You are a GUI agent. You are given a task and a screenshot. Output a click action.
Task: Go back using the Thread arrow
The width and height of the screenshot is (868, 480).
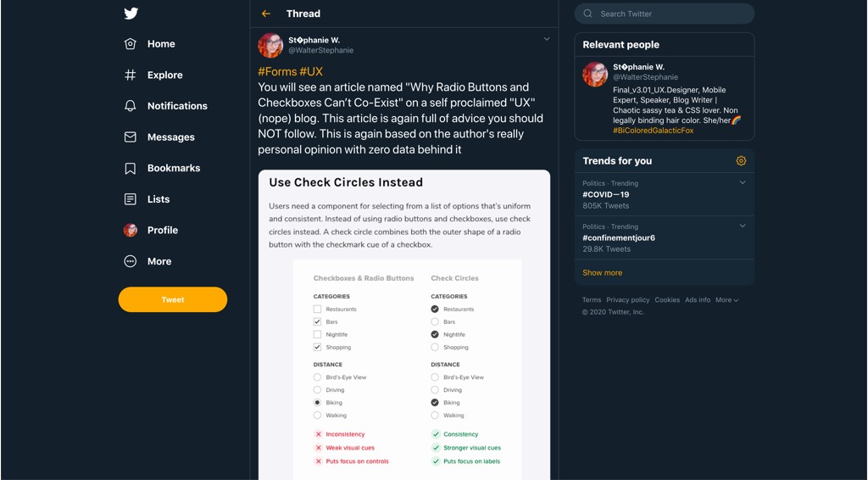(x=266, y=14)
